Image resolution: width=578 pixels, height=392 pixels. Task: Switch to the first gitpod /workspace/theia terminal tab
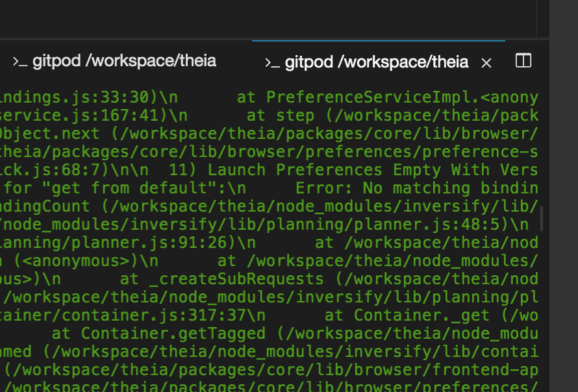point(114,61)
